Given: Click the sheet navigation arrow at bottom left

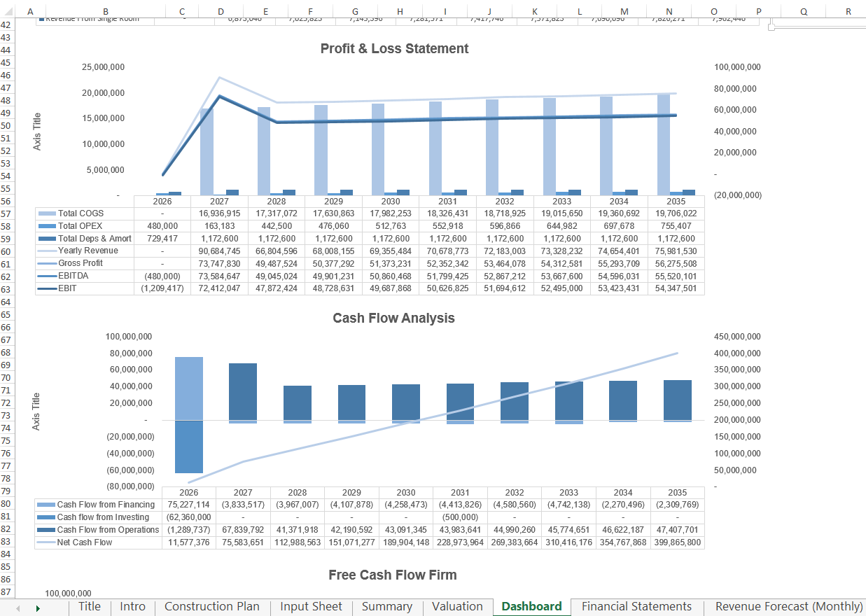Looking at the screenshot, I should pyautogui.click(x=39, y=607).
